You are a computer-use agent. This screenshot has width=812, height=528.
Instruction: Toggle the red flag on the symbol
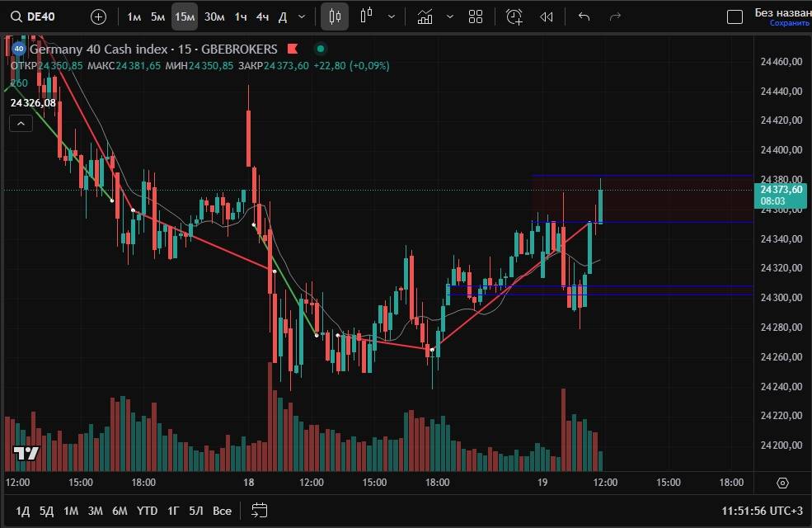[x=293, y=49]
